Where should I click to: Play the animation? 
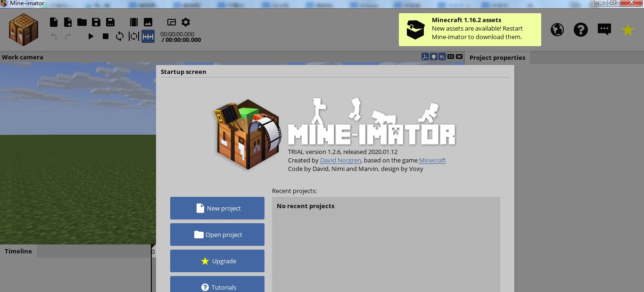[x=91, y=36]
